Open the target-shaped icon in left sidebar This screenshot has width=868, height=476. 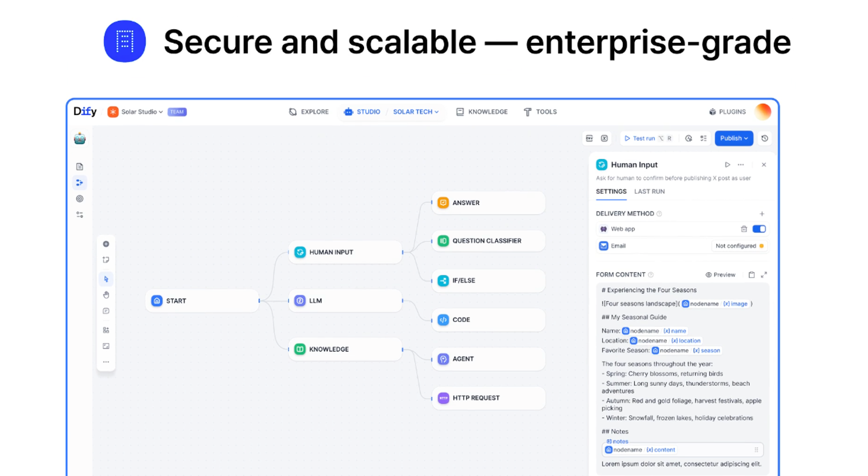click(80, 199)
